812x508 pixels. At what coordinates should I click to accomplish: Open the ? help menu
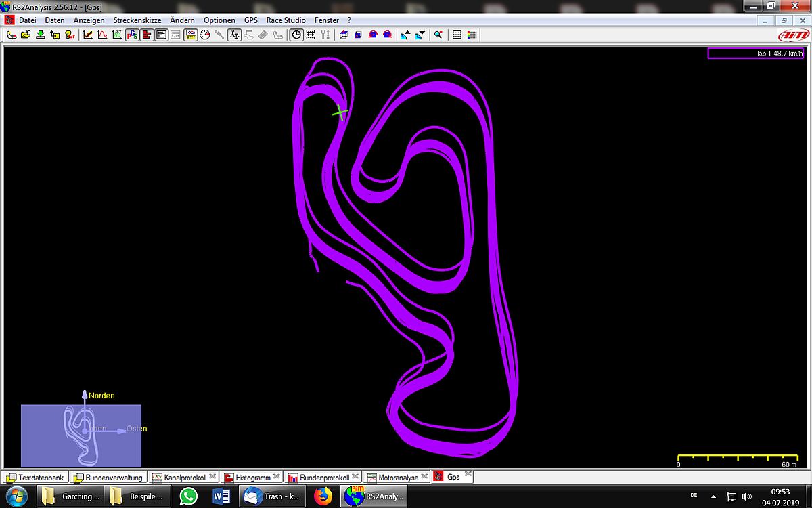[x=349, y=20]
